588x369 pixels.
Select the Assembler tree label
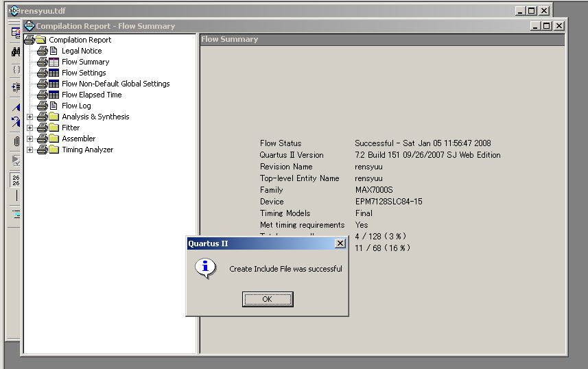79,139
